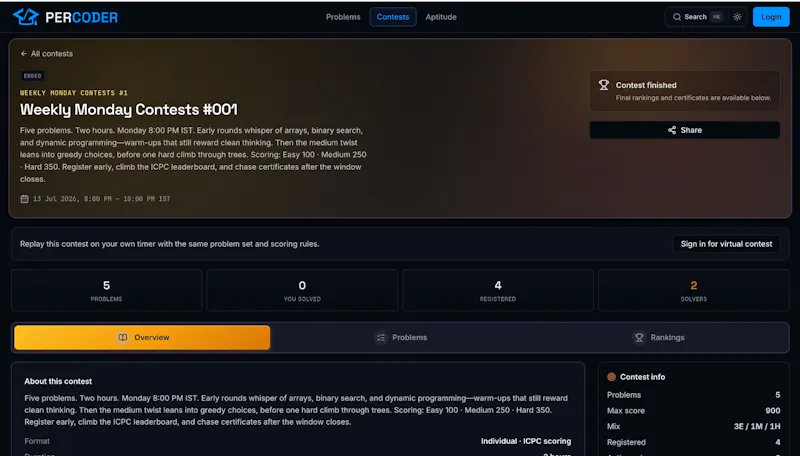The height and width of the screenshot is (456, 800).
Task: Click the trophy icon on Rankings tab
Action: pyautogui.click(x=639, y=338)
